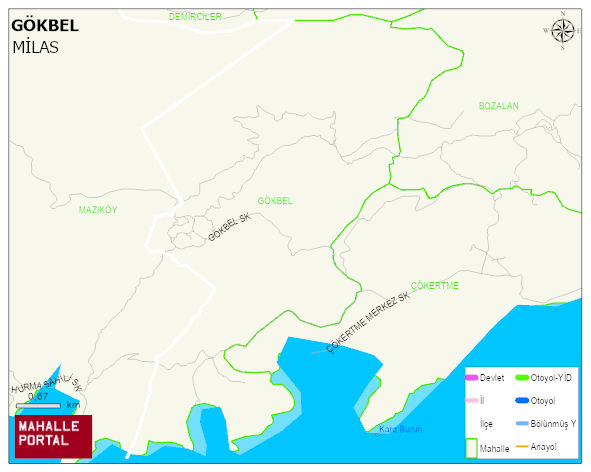This screenshot has height=472, width=591.
Task: Select the DEMİRCİLER neighborhood label
Action: (195, 17)
